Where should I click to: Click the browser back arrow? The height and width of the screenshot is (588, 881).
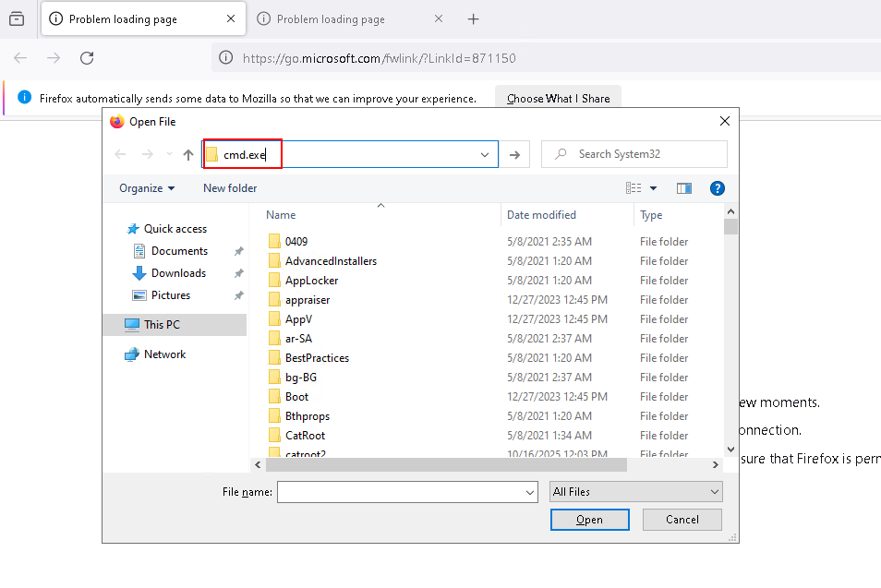point(20,58)
